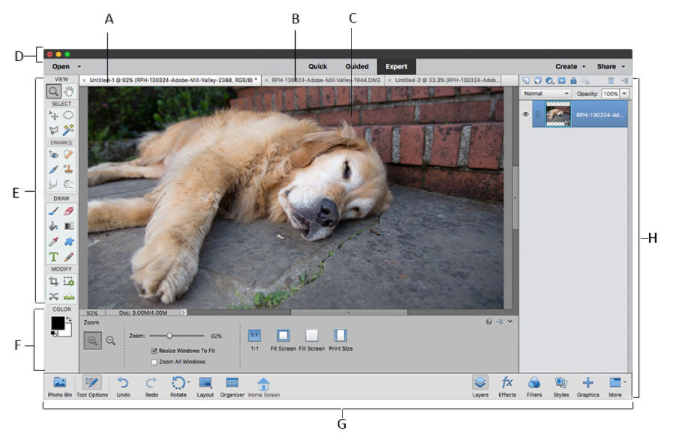Toggle the Photo Bin
This screenshot has width=689, height=446.
click(x=59, y=387)
